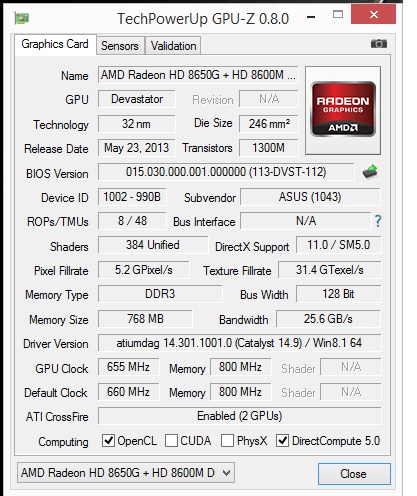
Task: Click the Radeon Graphics AMD logo
Action: [x=343, y=109]
